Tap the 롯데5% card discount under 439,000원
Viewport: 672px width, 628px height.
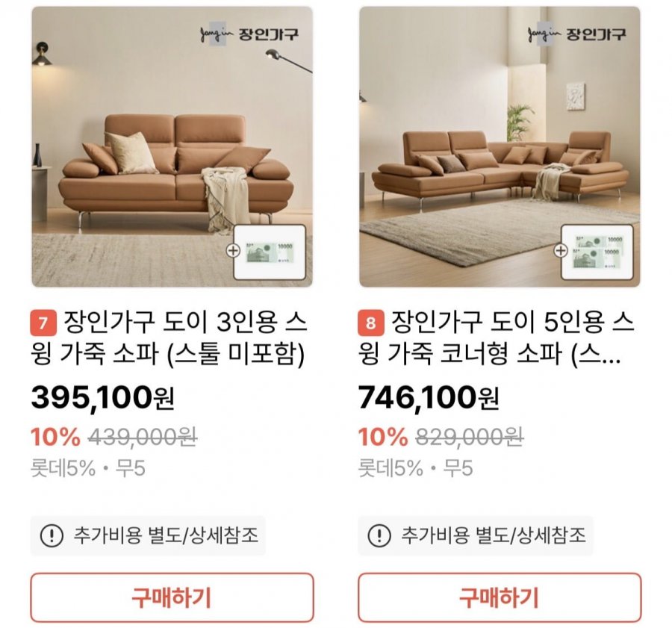tap(63, 469)
